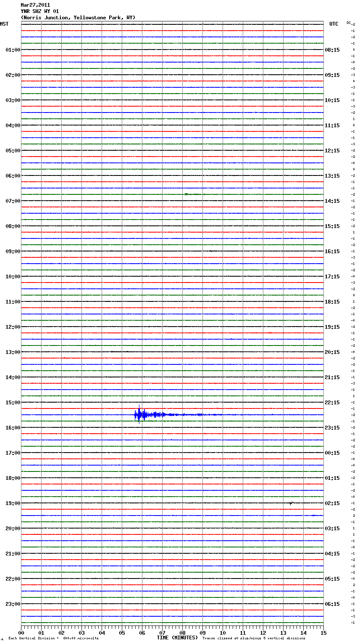Click the 00:15 UTC time label

pos(332,453)
